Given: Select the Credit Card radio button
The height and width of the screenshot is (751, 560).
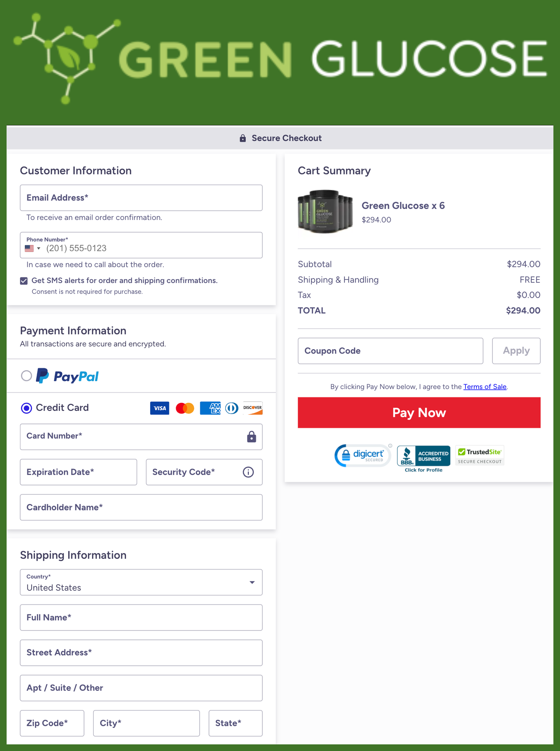Looking at the screenshot, I should (x=27, y=408).
